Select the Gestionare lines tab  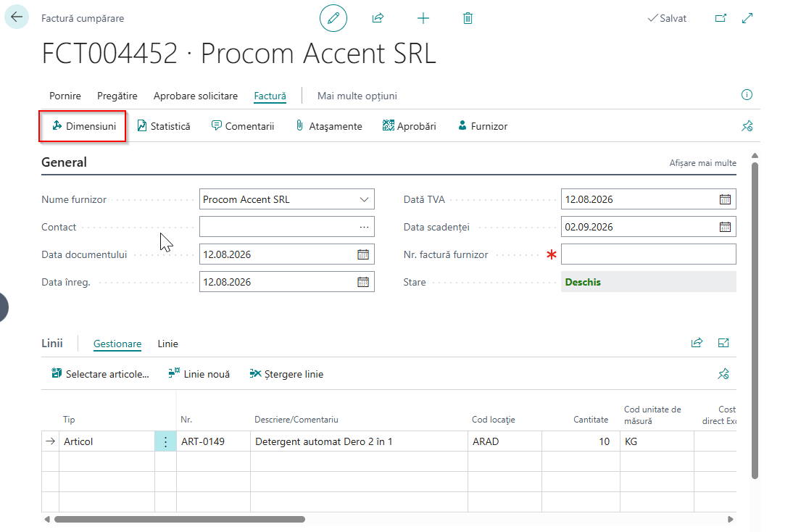click(117, 344)
